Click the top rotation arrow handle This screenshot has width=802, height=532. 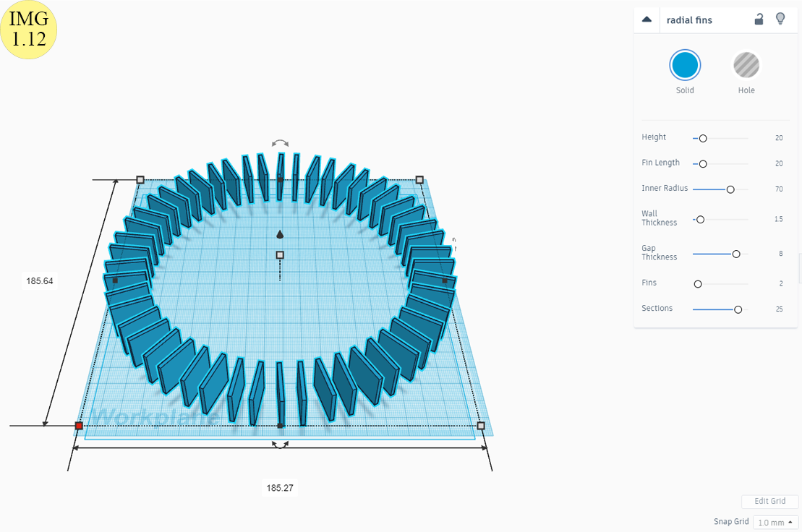click(281, 144)
